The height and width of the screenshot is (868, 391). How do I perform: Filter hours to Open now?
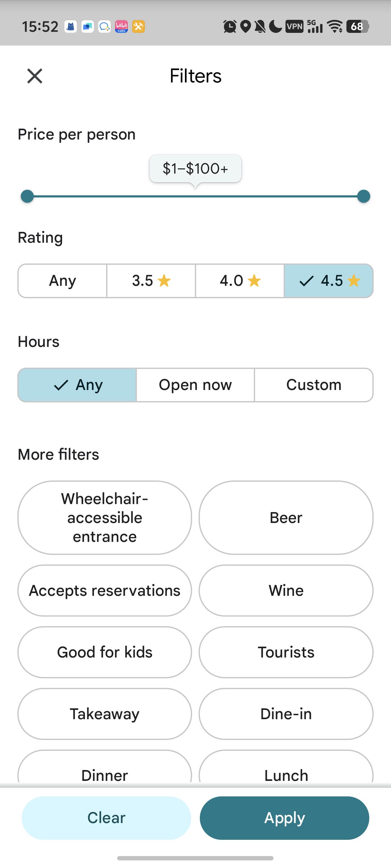(195, 385)
